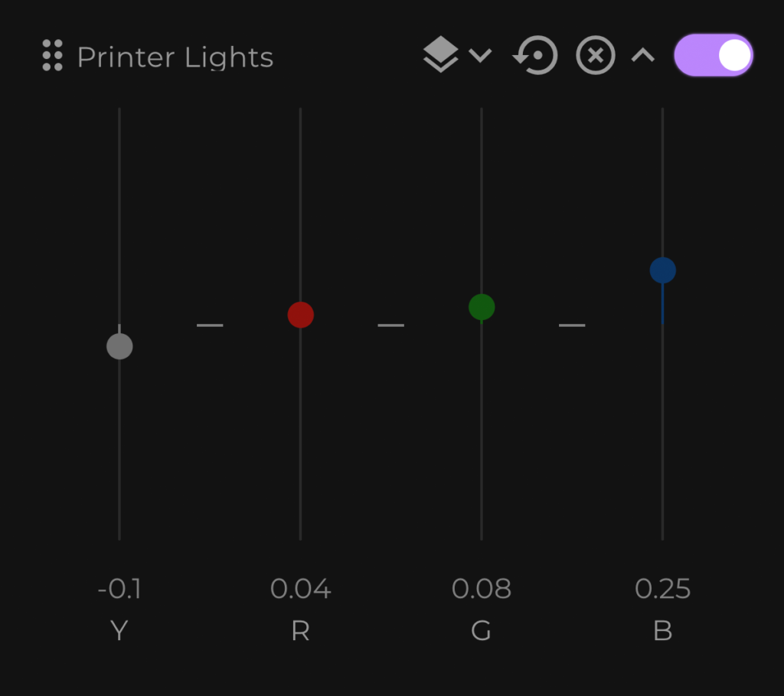Click the blue B slider handle
This screenshot has width=784, height=696.
click(662, 270)
